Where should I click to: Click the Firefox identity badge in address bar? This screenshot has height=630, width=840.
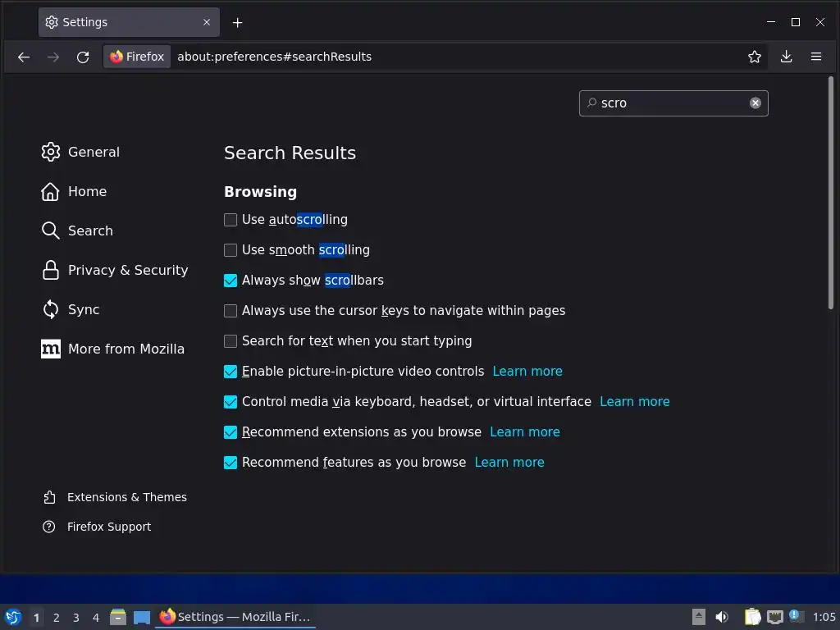click(x=137, y=57)
